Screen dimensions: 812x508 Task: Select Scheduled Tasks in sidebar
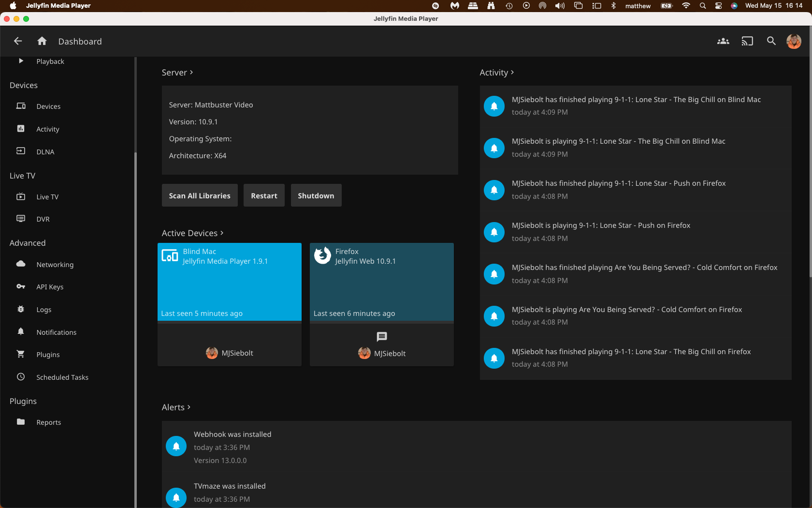(x=62, y=377)
